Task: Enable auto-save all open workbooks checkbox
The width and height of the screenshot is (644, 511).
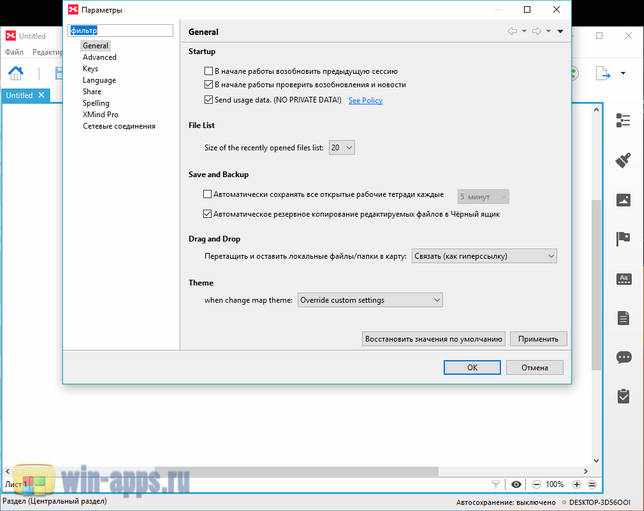Action: pos(207,194)
